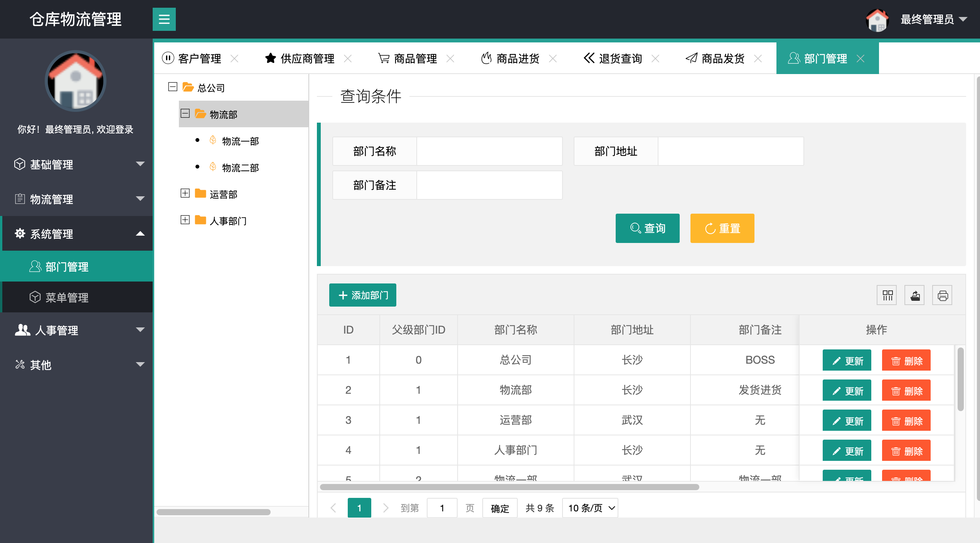Open the 最终管理员 user dropdown
Image resolution: width=980 pixels, height=543 pixels.
point(934,19)
